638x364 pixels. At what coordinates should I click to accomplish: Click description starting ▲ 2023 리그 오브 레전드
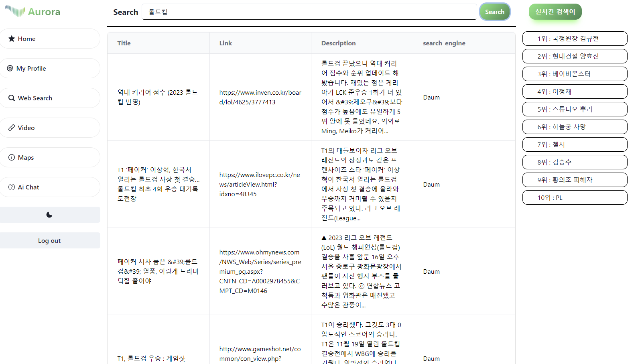point(361,271)
